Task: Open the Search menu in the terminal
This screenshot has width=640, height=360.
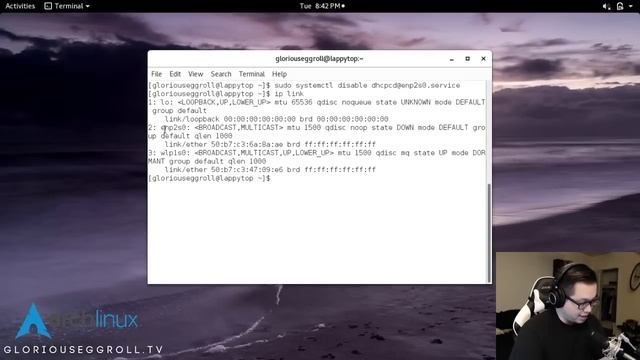Action: [x=221, y=74]
